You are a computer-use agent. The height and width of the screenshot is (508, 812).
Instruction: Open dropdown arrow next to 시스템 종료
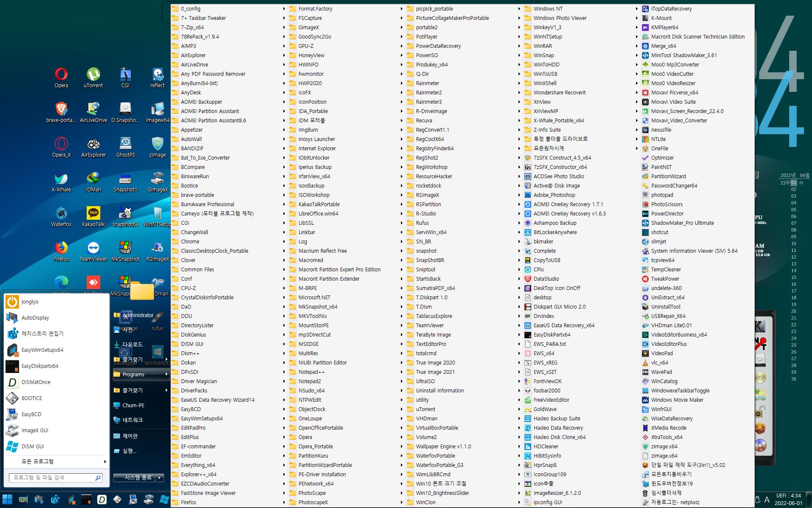point(160,478)
